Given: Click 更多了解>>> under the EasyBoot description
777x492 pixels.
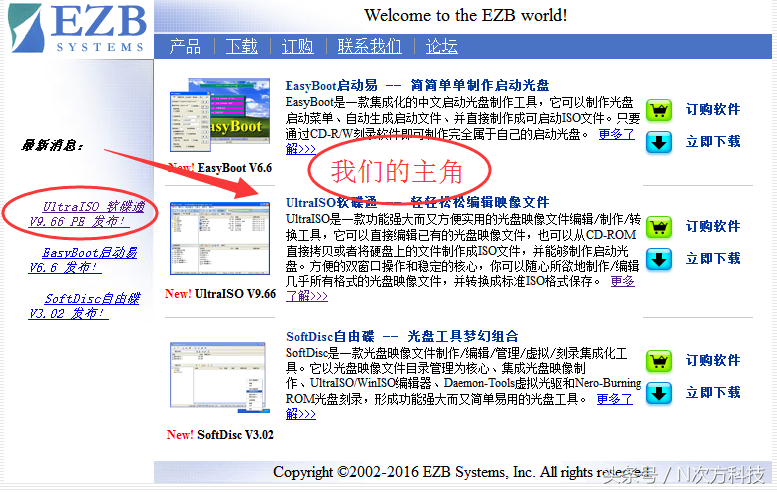Looking at the screenshot, I should (616, 134).
